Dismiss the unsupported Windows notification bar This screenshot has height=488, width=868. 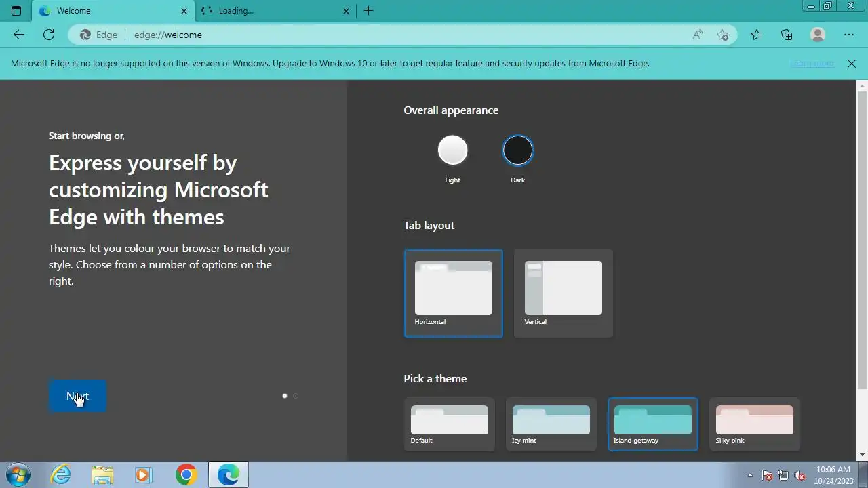[x=852, y=63]
